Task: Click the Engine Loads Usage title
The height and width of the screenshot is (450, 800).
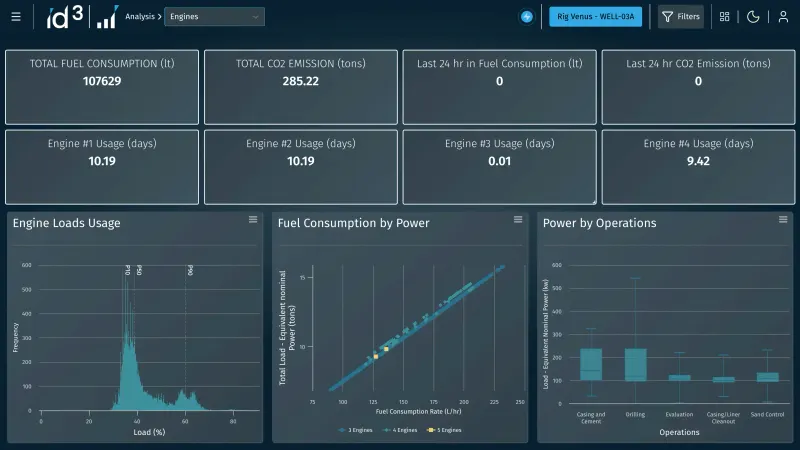Action: 66,223
